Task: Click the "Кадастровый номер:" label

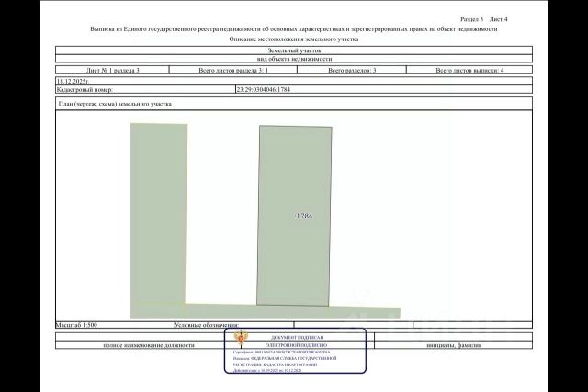Action: tap(85, 90)
